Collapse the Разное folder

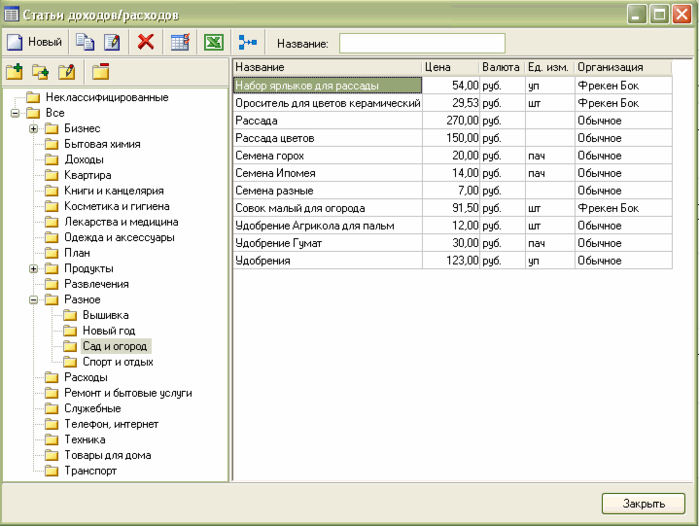pos(33,300)
